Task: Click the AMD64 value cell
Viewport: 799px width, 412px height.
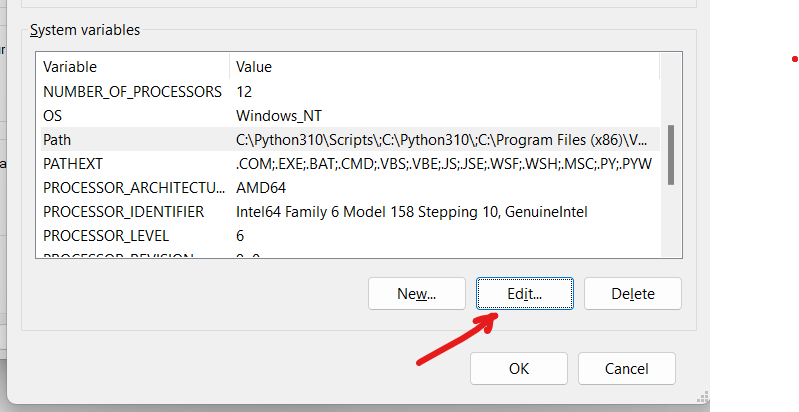Action: click(x=261, y=187)
